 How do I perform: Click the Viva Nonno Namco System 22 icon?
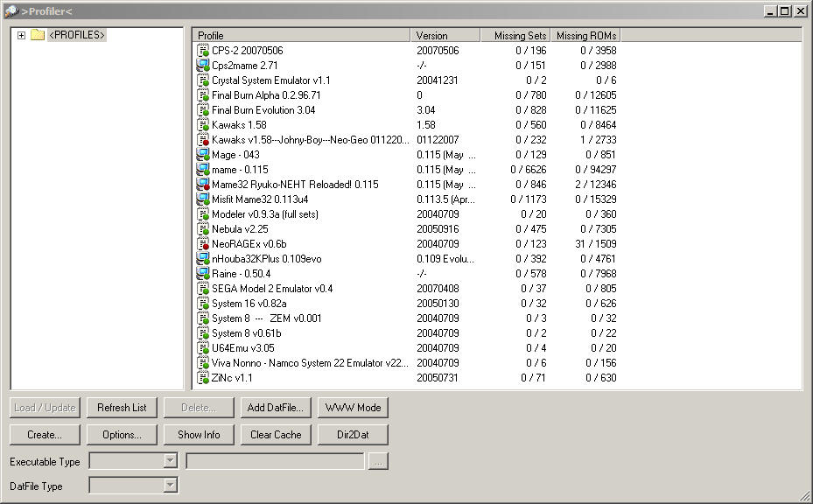pyautogui.click(x=203, y=363)
